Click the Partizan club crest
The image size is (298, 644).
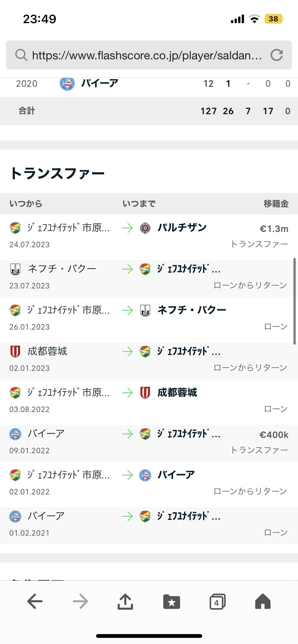pos(145,228)
